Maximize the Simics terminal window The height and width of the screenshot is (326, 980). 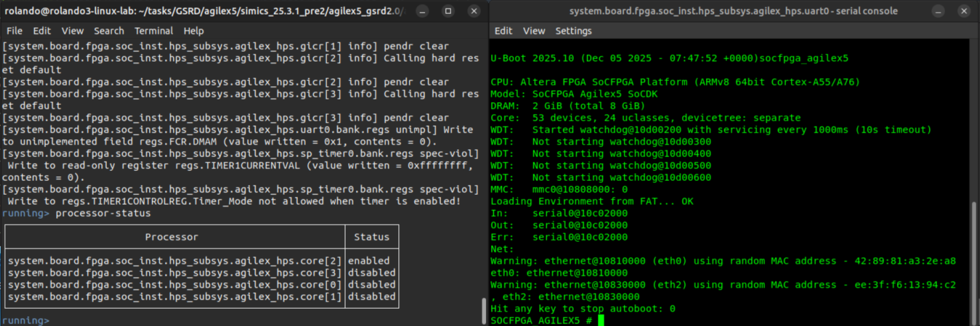tap(449, 11)
